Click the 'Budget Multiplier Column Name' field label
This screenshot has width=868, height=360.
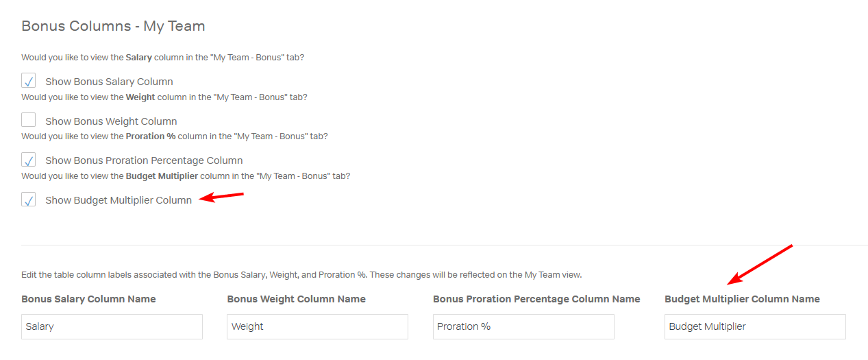tap(742, 299)
